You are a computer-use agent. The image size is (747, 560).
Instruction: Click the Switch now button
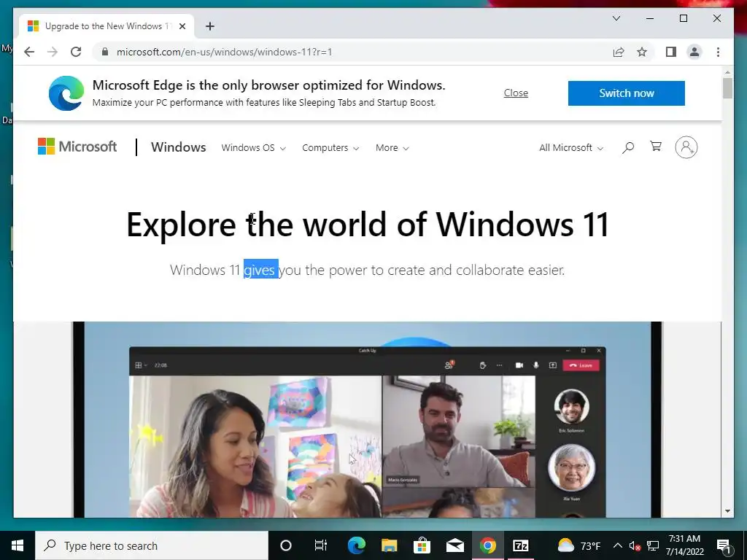tap(627, 93)
